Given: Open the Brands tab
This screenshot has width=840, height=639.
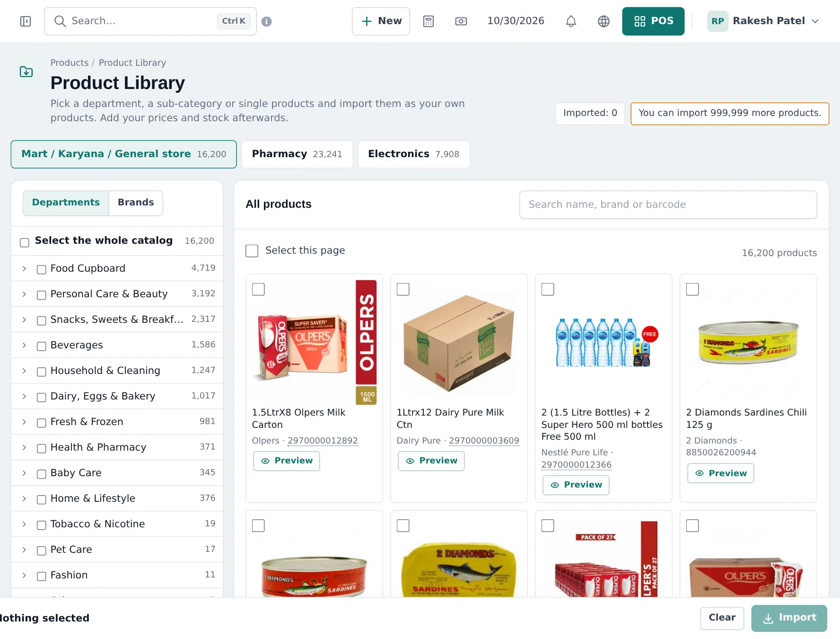Looking at the screenshot, I should (x=136, y=203).
